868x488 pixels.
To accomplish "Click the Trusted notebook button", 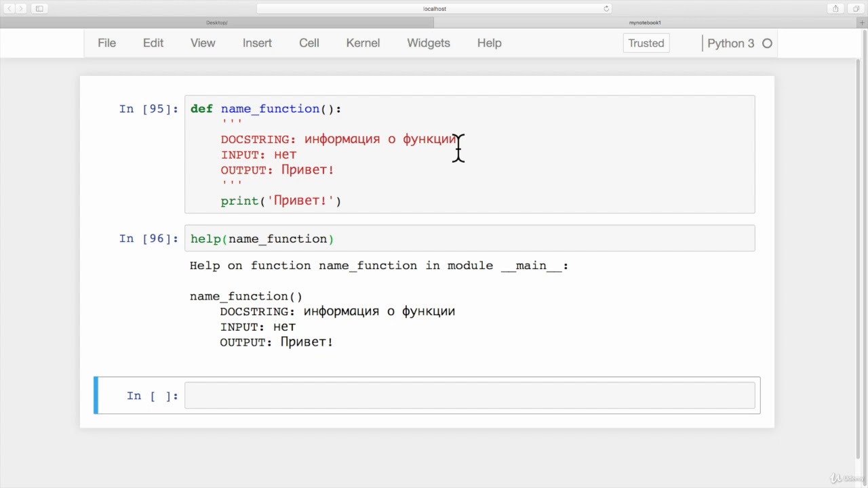I will pyautogui.click(x=646, y=43).
